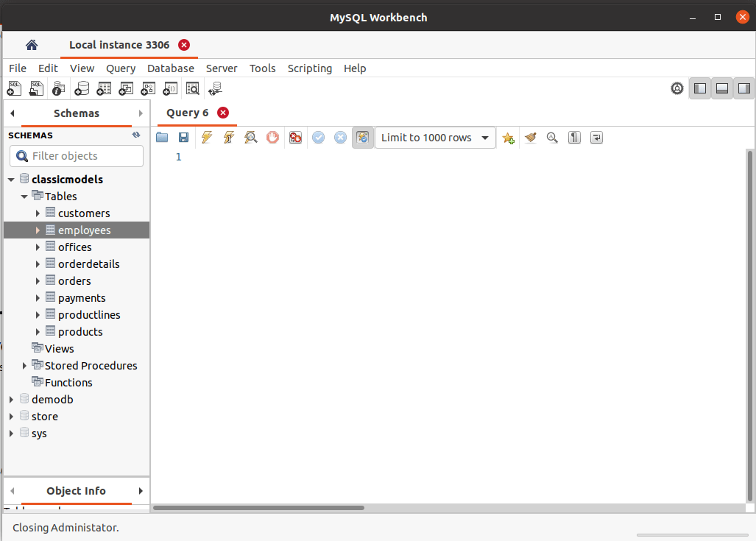Click the Reconnect to DBMS icon
Screen dimensions: 756x541
point(215,88)
